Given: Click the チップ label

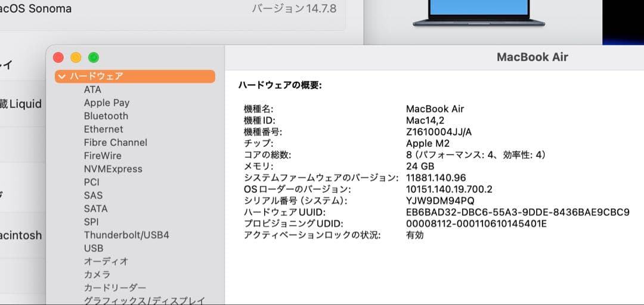Looking at the screenshot, I should coord(258,143).
